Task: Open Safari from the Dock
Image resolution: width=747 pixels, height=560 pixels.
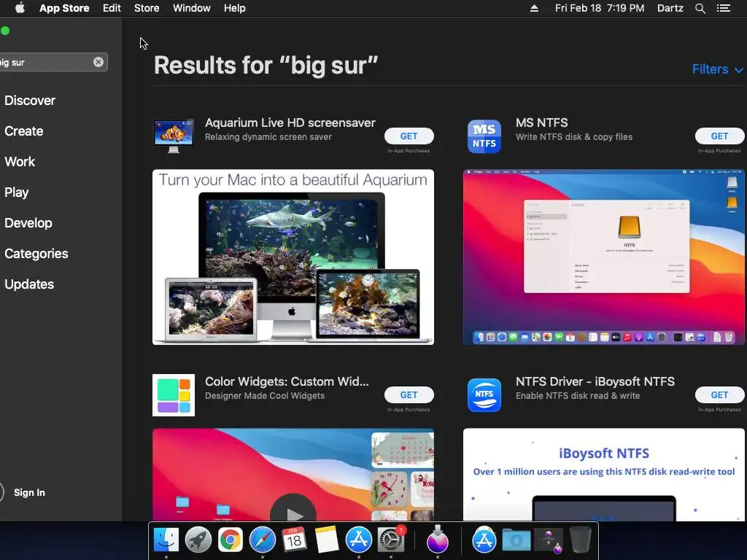Action: click(x=263, y=540)
